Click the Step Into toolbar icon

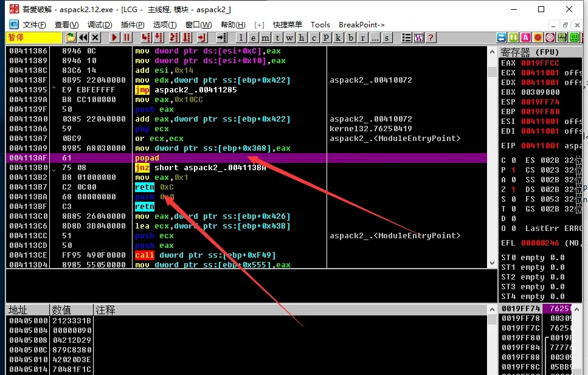(x=146, y=38)
